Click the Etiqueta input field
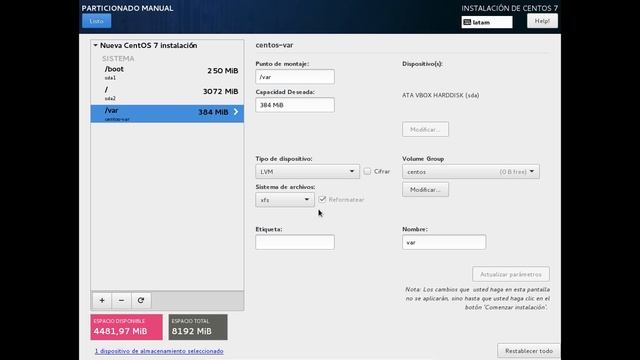 [295, 242]
